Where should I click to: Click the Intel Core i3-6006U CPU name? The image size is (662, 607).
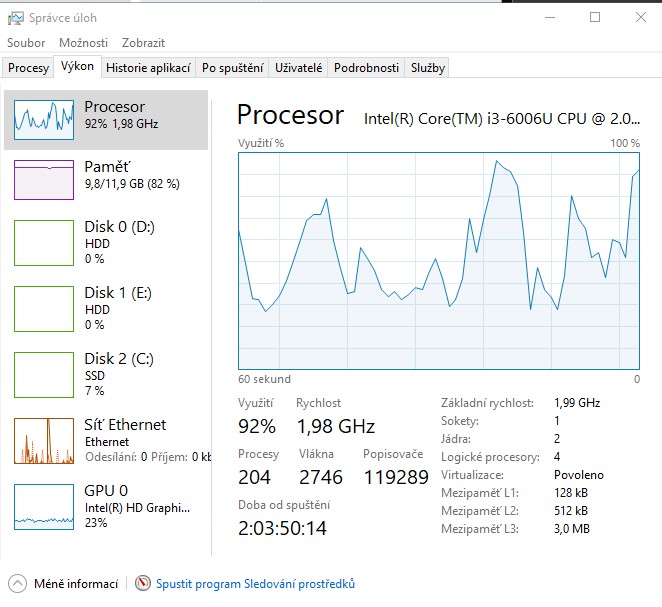[x=502, y=119]
